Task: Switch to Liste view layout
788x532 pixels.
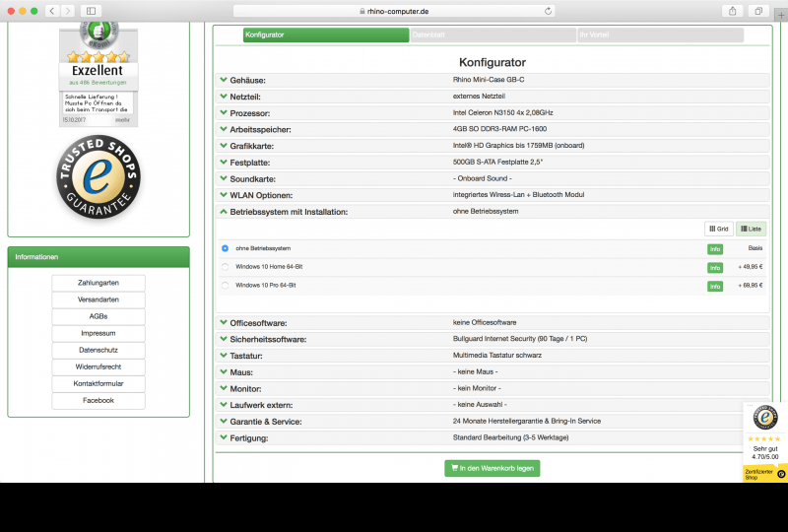Action: (751, 229)
